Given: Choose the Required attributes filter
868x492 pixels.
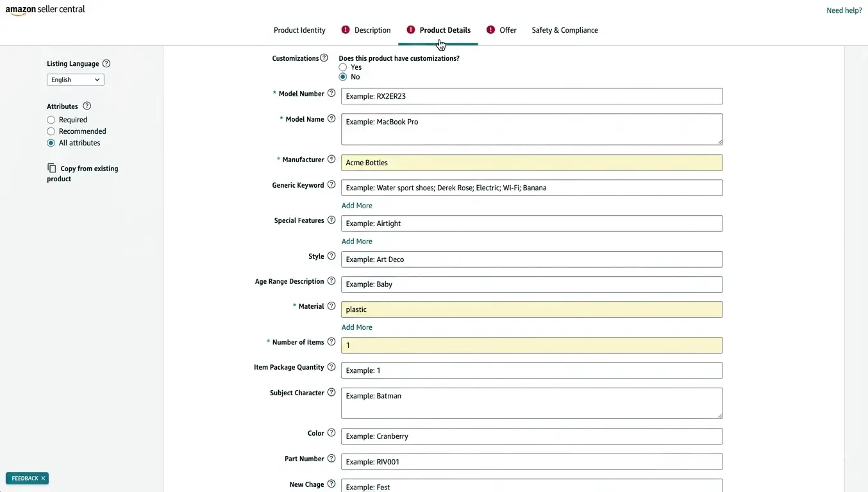Looking at the screenshot, I should tap(51, 119).
